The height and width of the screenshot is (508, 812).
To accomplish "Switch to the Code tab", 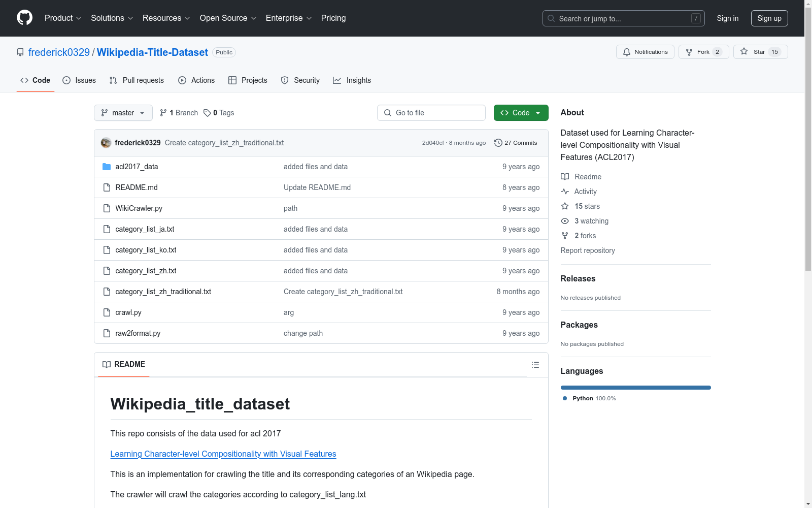I will click(x=36, y=80).
